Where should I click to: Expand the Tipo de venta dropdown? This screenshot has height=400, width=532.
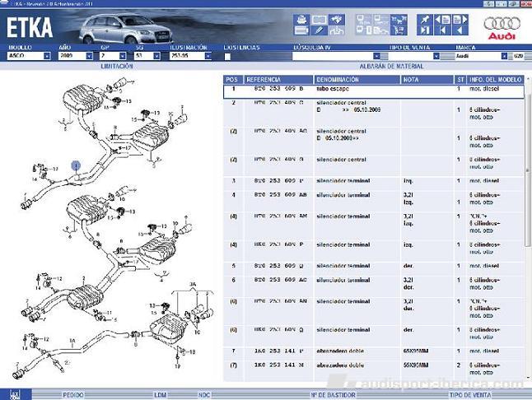pos(436,56)
